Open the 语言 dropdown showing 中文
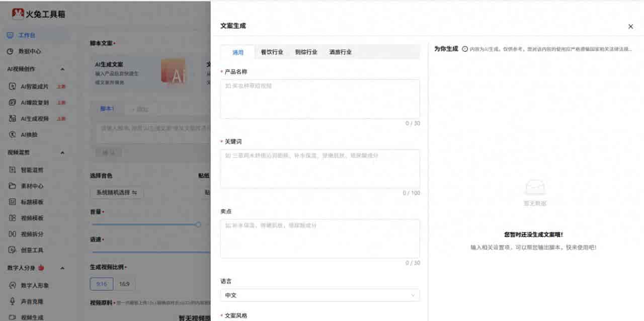644x321 pixels. 320,295
